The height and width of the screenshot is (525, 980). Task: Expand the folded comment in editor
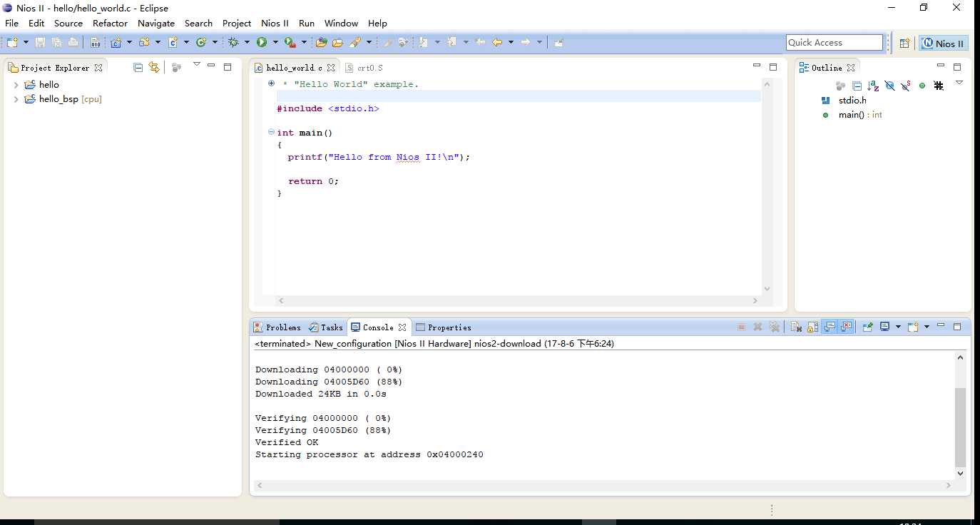click(x=271, y=83)
